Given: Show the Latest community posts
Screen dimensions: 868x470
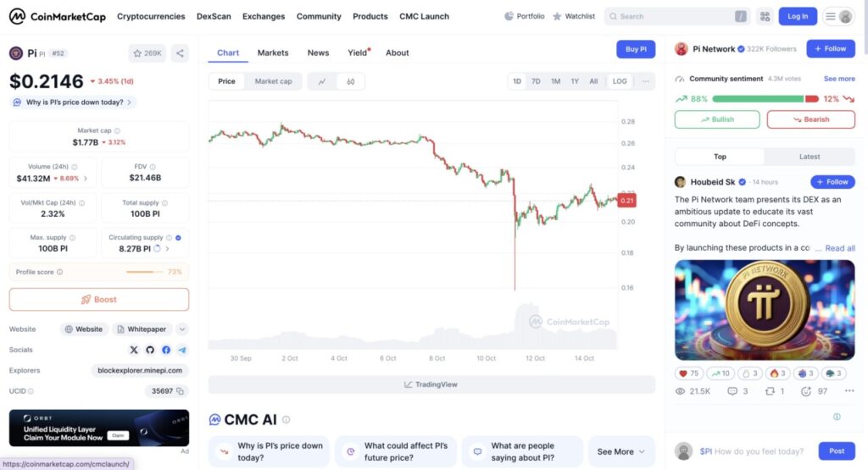Looking at the screenshot, I should [x=810, y=157].
